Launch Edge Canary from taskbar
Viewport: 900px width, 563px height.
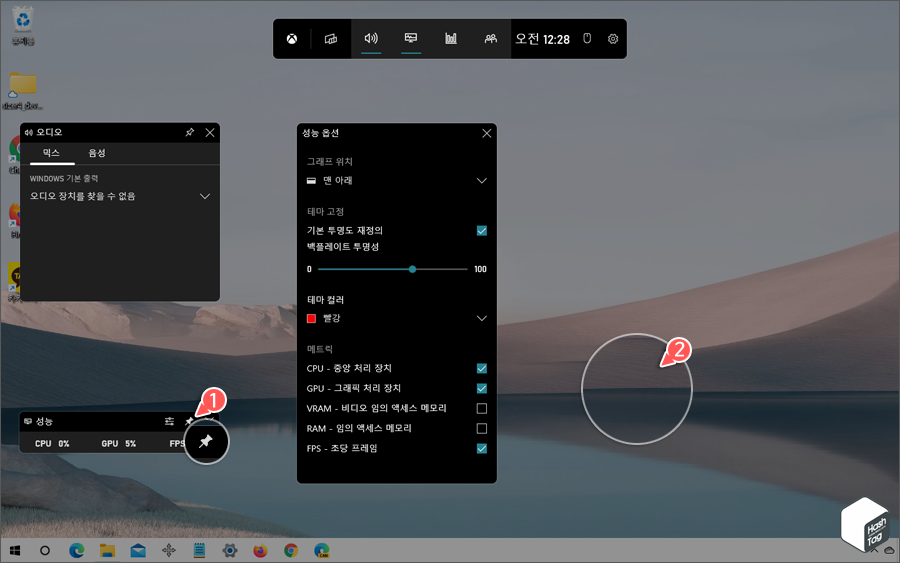pos(322,551)
